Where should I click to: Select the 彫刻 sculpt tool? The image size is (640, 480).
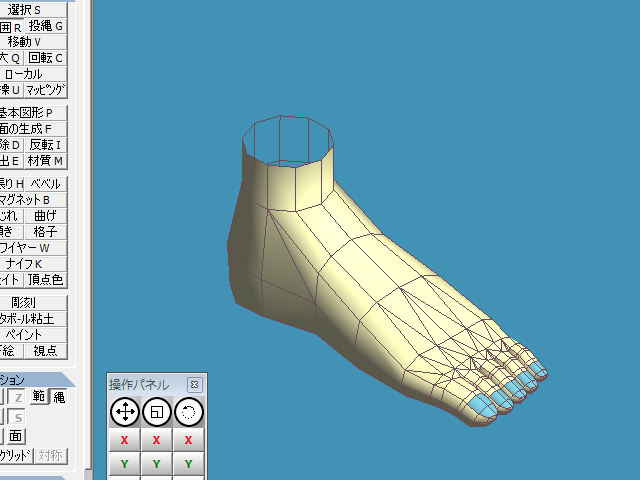(x=33, y=302)
